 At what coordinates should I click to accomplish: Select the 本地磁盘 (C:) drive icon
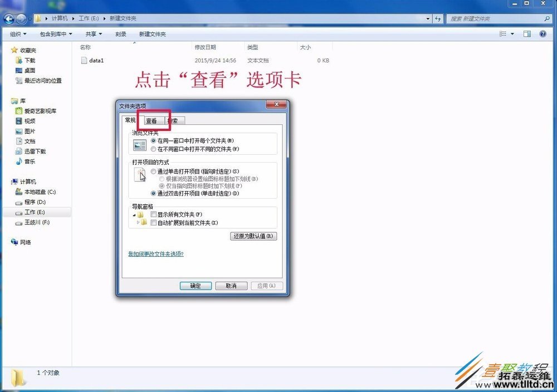tap(19, 193)
